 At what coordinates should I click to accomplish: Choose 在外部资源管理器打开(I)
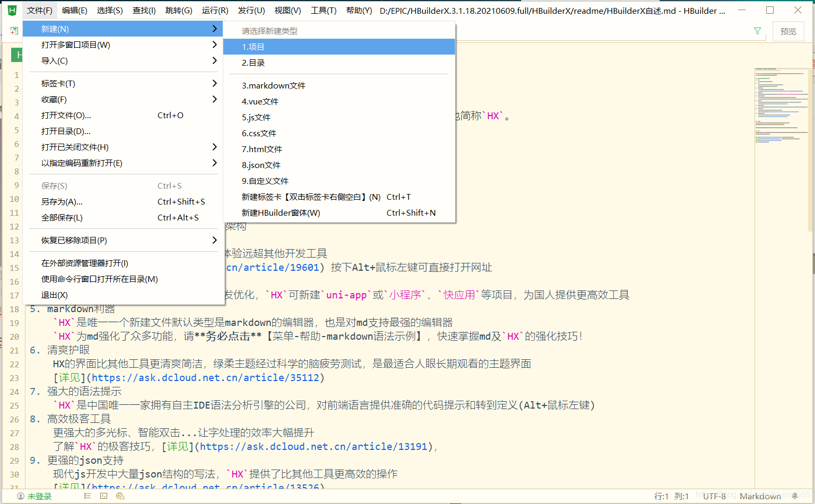[x=123, y=263]
